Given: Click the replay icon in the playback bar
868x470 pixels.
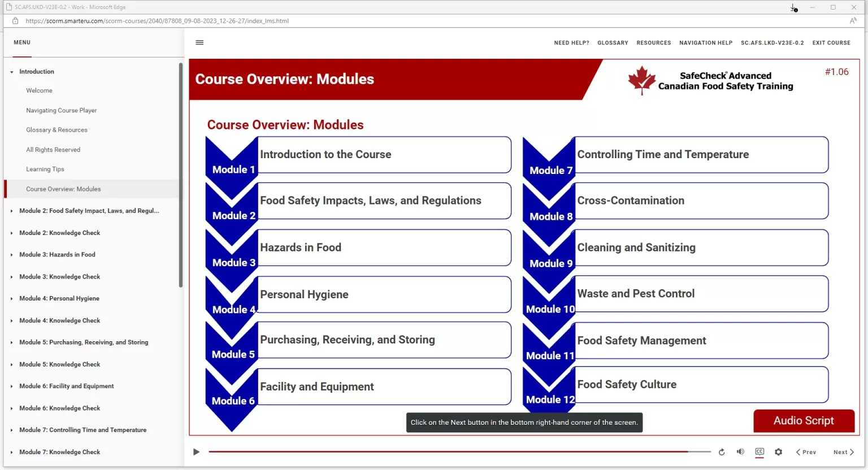Looking at the screenshot, I should click(722, 451).
